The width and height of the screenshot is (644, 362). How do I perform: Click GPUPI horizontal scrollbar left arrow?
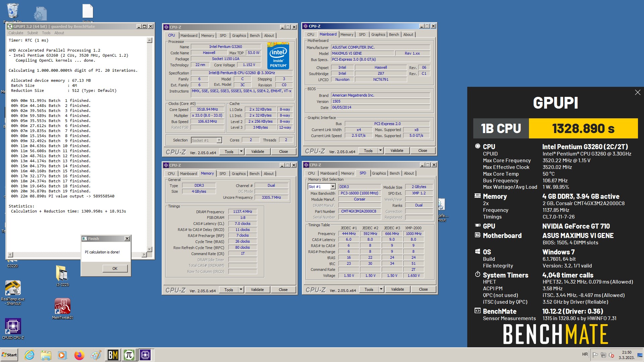point(10,254)
